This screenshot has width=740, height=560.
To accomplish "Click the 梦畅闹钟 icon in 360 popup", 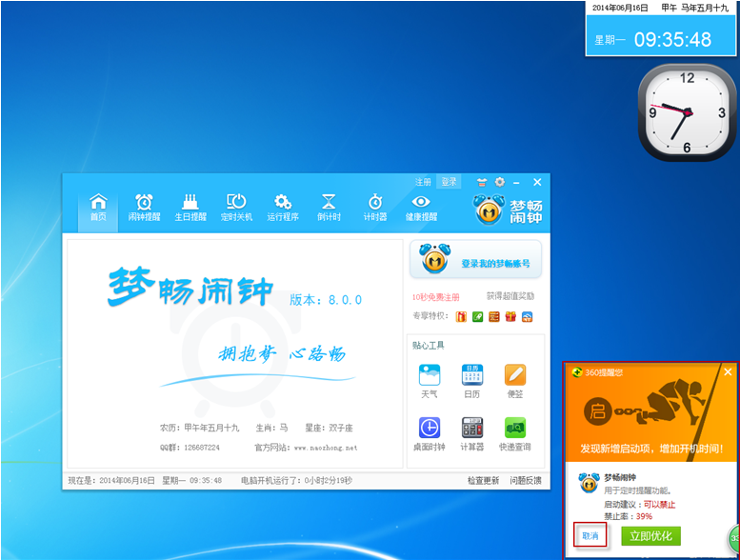I will click(589, 483).
